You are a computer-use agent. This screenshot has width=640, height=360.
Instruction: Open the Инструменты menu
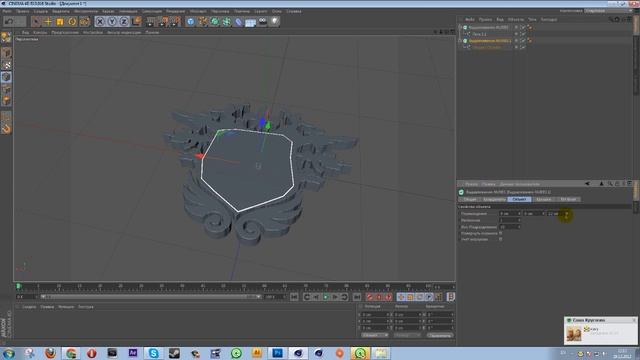[86, 11]
